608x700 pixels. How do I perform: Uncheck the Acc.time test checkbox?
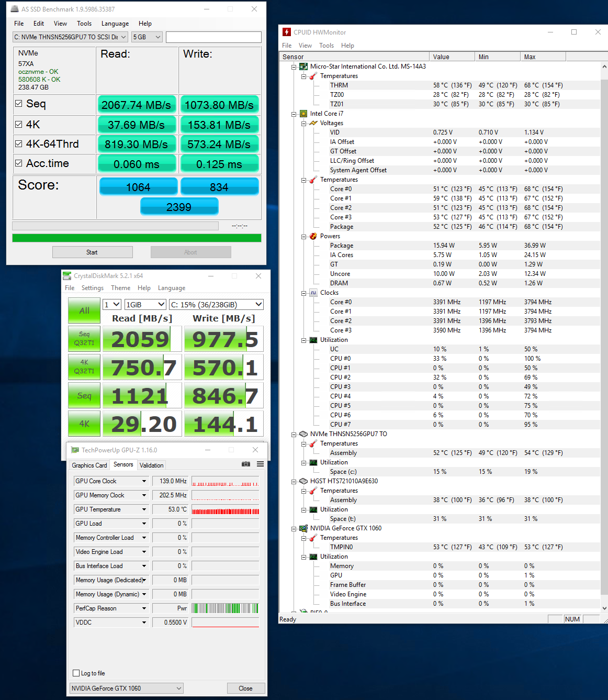[19, 163]
